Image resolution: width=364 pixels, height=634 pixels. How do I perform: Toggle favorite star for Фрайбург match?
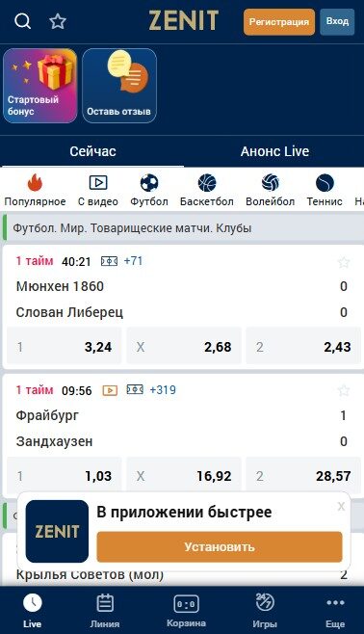pos(344,390)
